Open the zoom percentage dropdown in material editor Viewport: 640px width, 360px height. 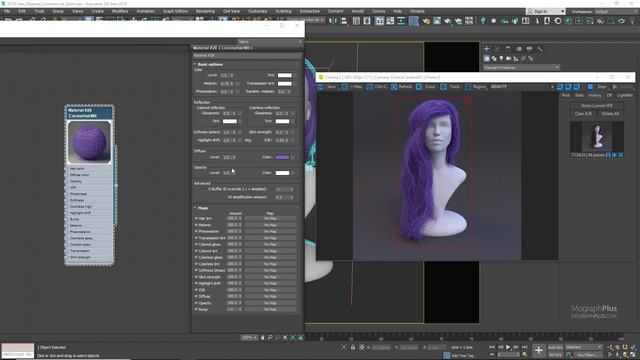pyautogui.click(x=249, y=338)
